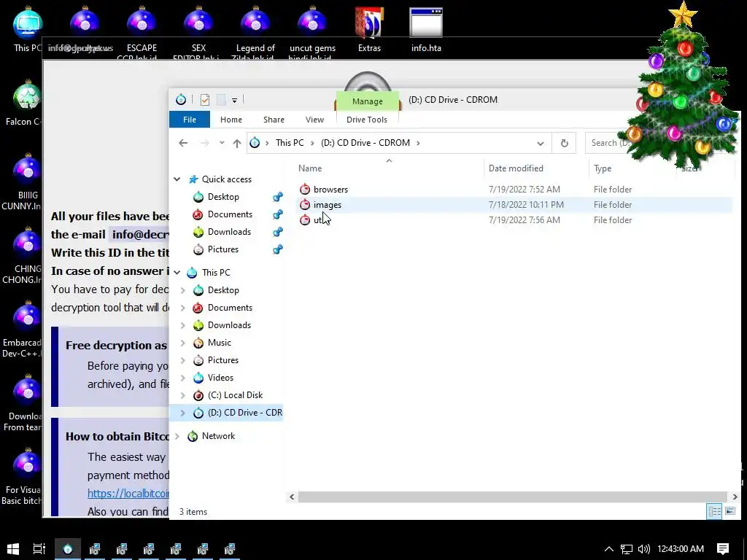Sort files by Date modified column
This screenshot has width=747, height=560.
tap(516, 168)
